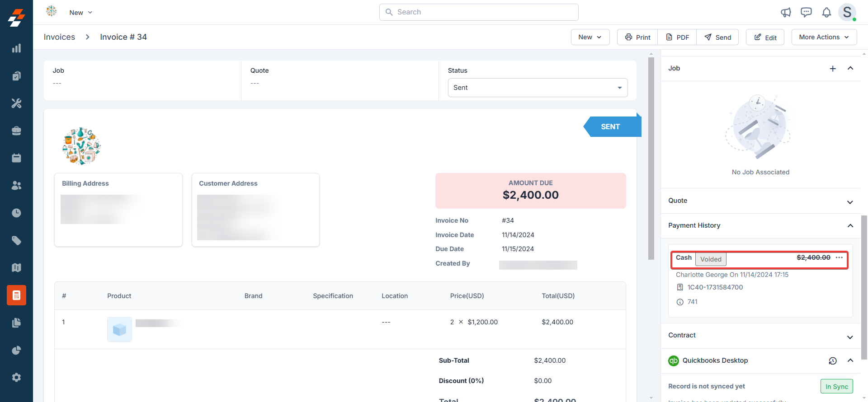Image resolution: width=868 pixels, height=402 pixels.
Task: Open the dashboard bar chart icon
Action: tap(16, 48)
